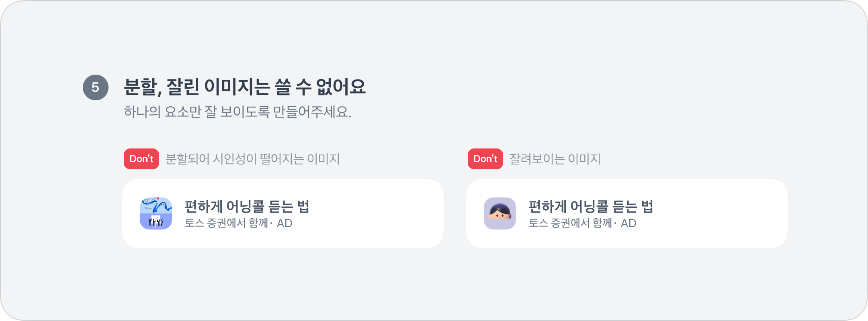Click 토스 증권에서 함께 text in left card
The width and height of the screenshot is (868, 321).
pyautogui.click(x=226, y=223)
